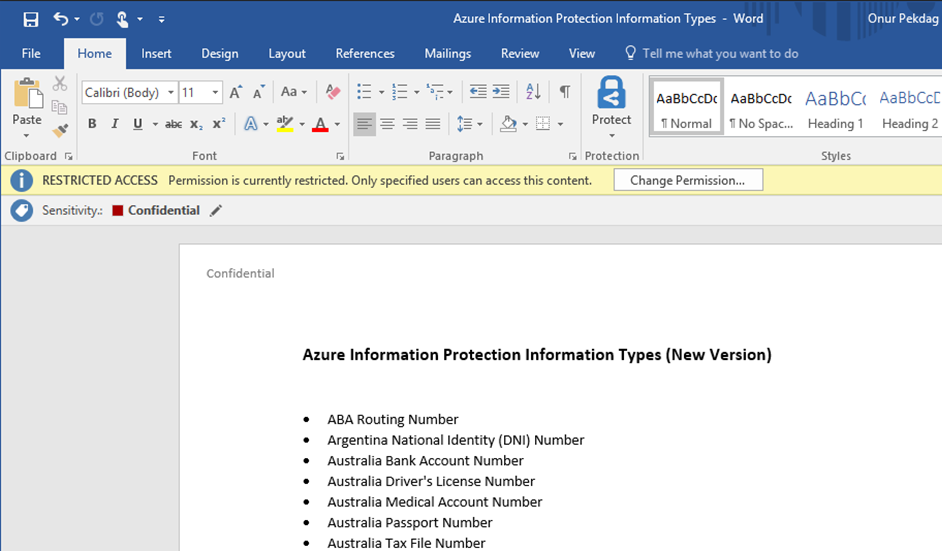
Task: Toggle Show/Hide paragraph marks
Action: (x=564, y=92)
